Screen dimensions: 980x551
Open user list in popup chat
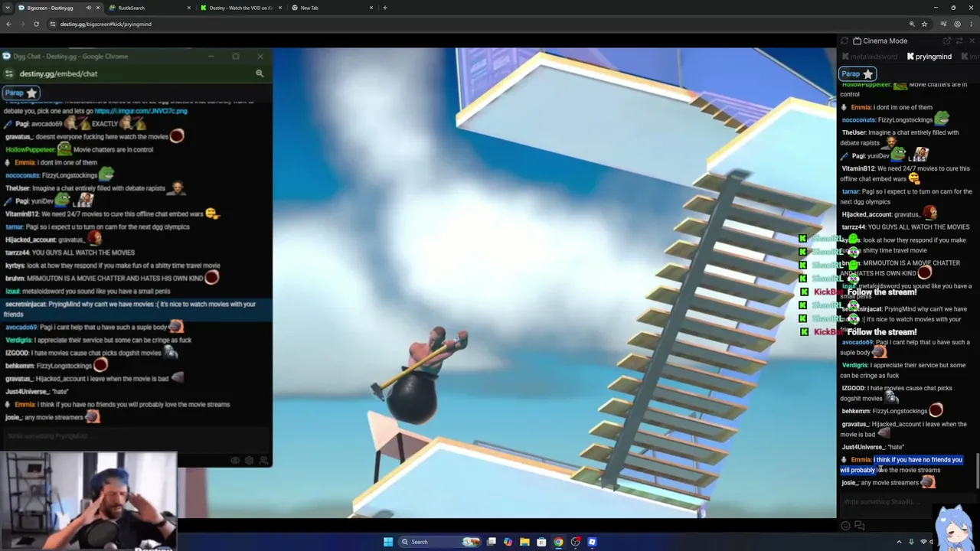tap(263, 461)
